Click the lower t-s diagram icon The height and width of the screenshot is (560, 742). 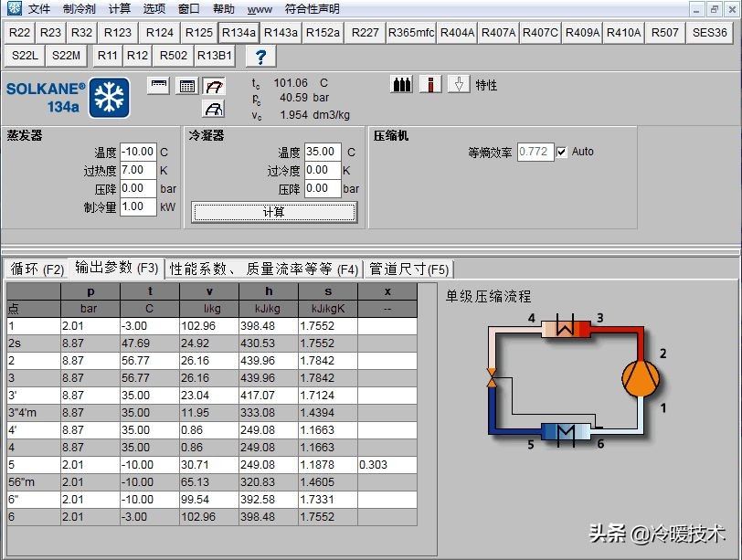click(x=212, y=108)
